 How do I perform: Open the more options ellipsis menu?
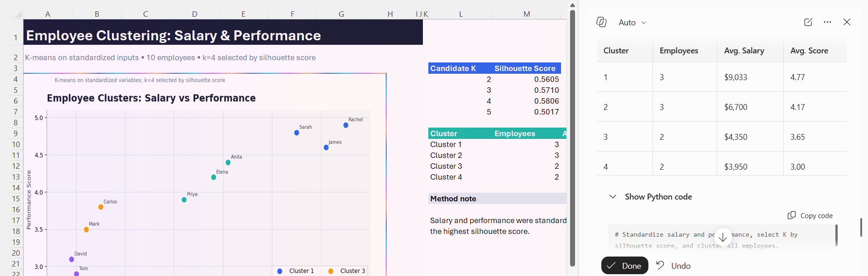click(x=827, y=22)
